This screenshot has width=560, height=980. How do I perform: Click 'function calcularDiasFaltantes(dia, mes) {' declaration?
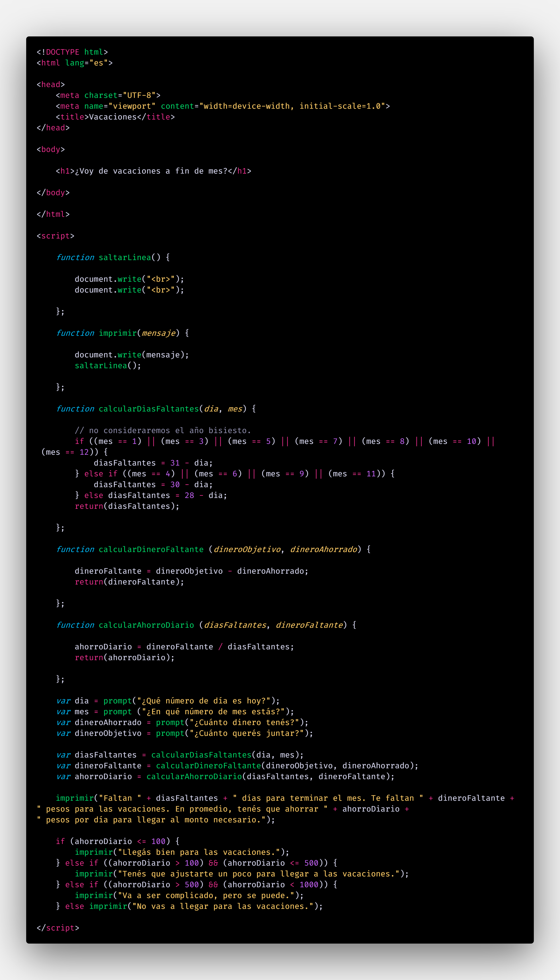coord(156,409)
